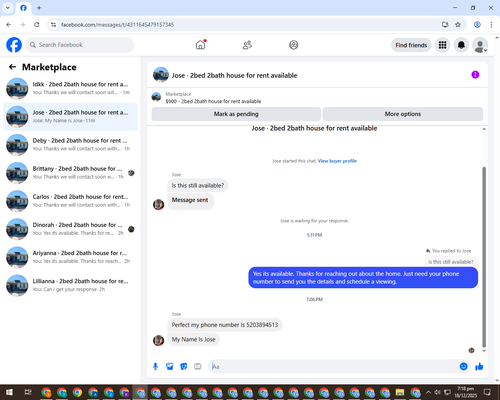
Task: Open the Jose conversation in the list
Action: pyautogui.click(x=70, y=117)
